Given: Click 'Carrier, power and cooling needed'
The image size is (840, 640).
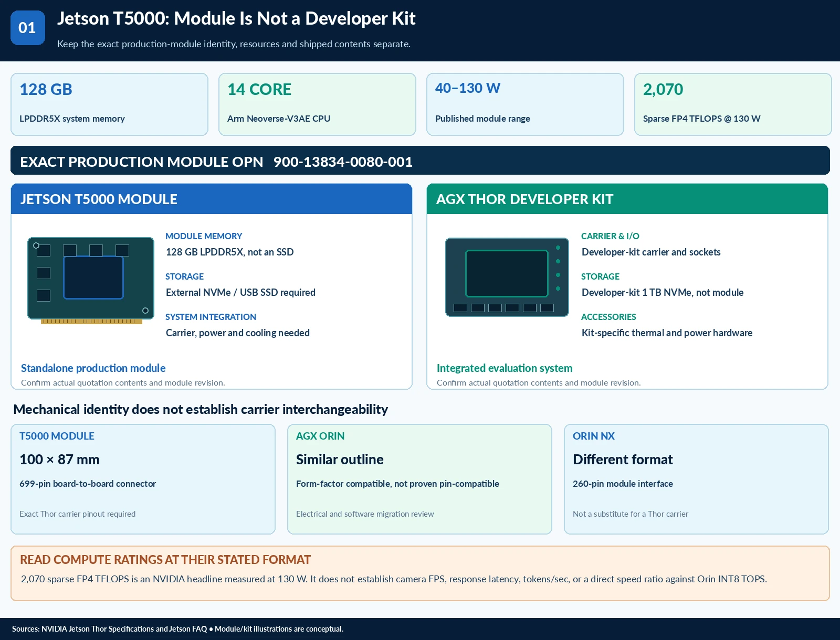Looking at the screenshot, I should [238, 333].
